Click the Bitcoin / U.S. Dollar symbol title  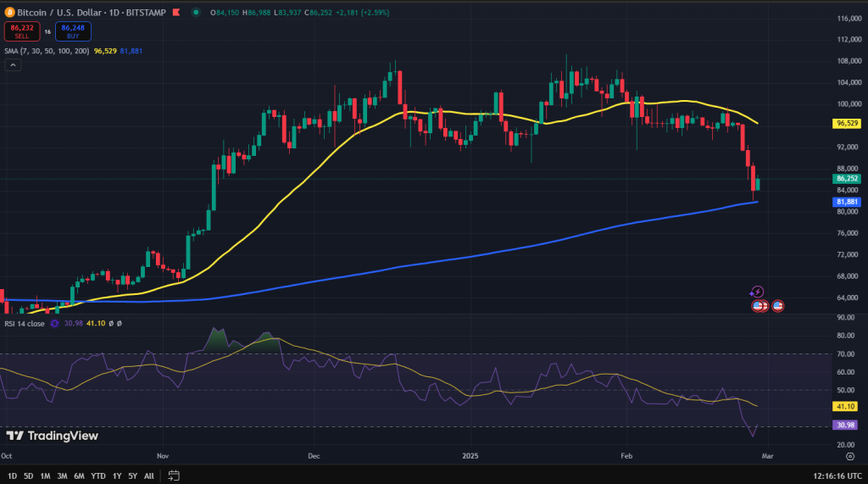[60, 12]
